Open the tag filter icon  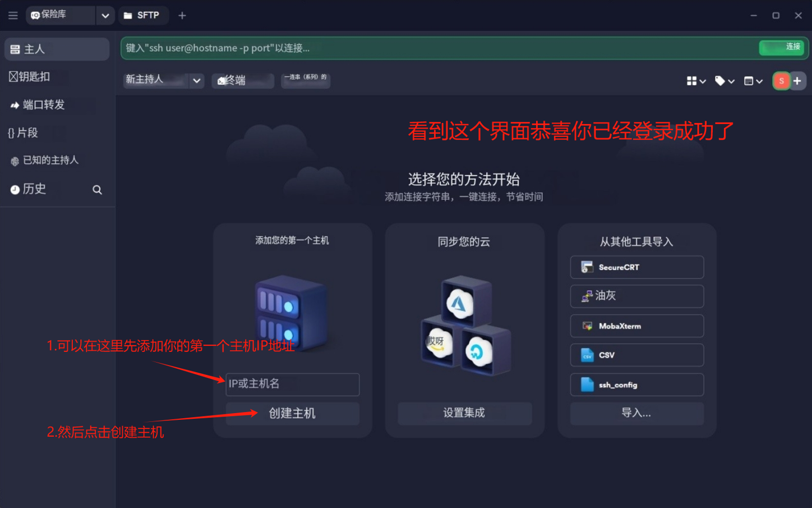click(x=724, y=81)
